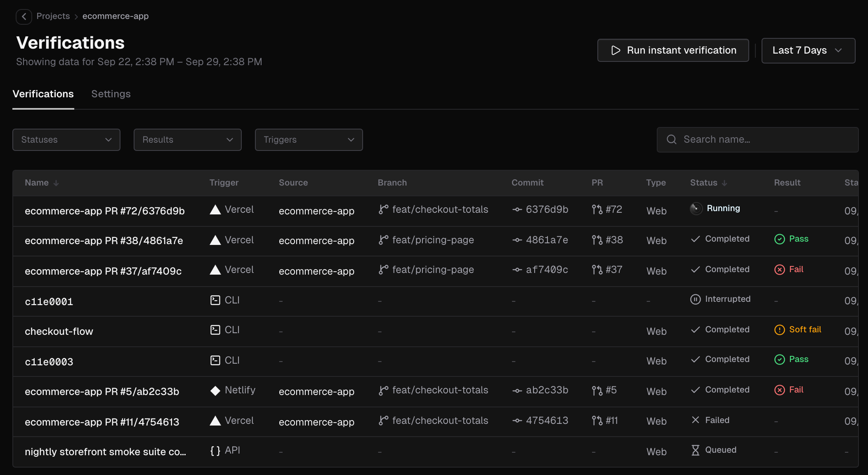Viewport: 868px width, 475px height.
Task: Click the c11e0001 verification name
Action: 49,302
